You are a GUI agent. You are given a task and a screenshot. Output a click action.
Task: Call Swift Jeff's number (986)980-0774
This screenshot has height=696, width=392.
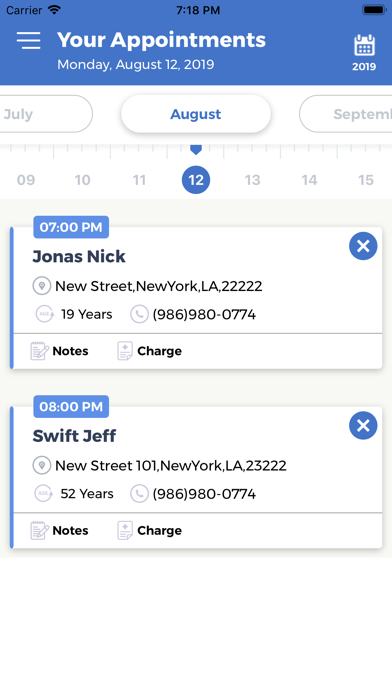[204, 494]
